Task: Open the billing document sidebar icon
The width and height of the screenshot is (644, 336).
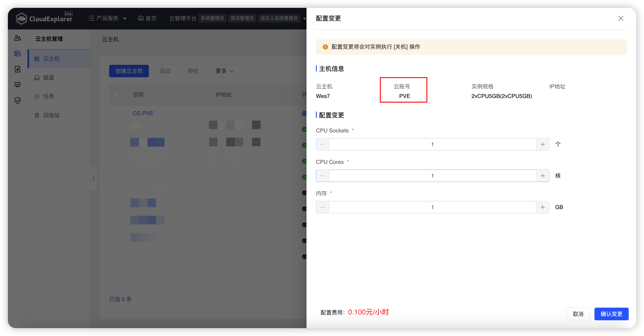Action: point(17,69)
